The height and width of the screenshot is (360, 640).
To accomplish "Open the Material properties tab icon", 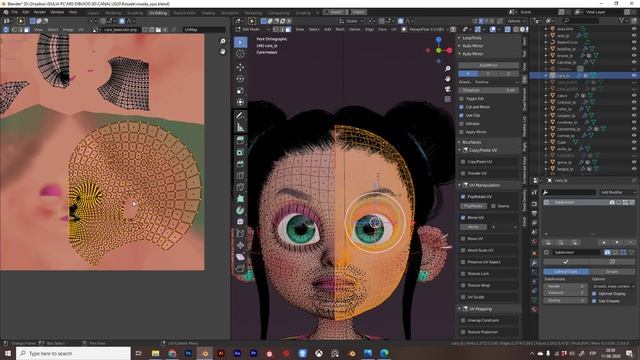I will coord(534,309).
